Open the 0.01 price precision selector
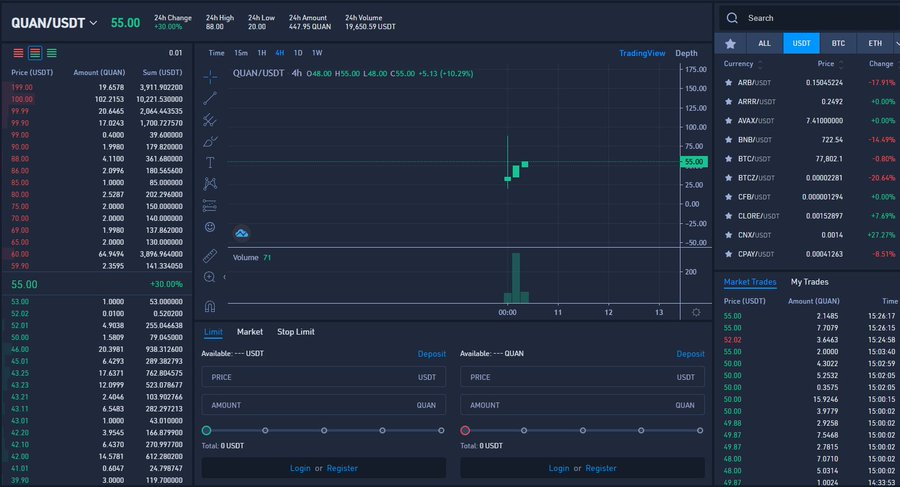Screen dimensions: 900x487 [175, 53]
